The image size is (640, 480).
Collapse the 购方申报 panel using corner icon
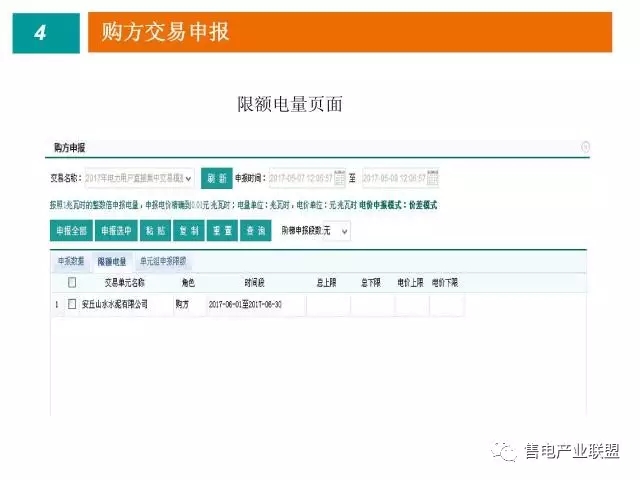585,146
